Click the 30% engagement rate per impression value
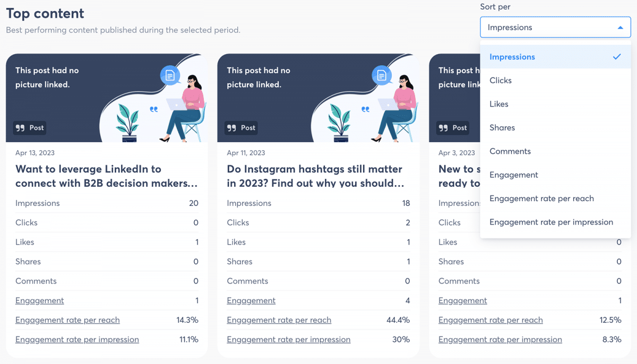Image resolution: width=637 pixels, height=364 pixels. [401, 340]
